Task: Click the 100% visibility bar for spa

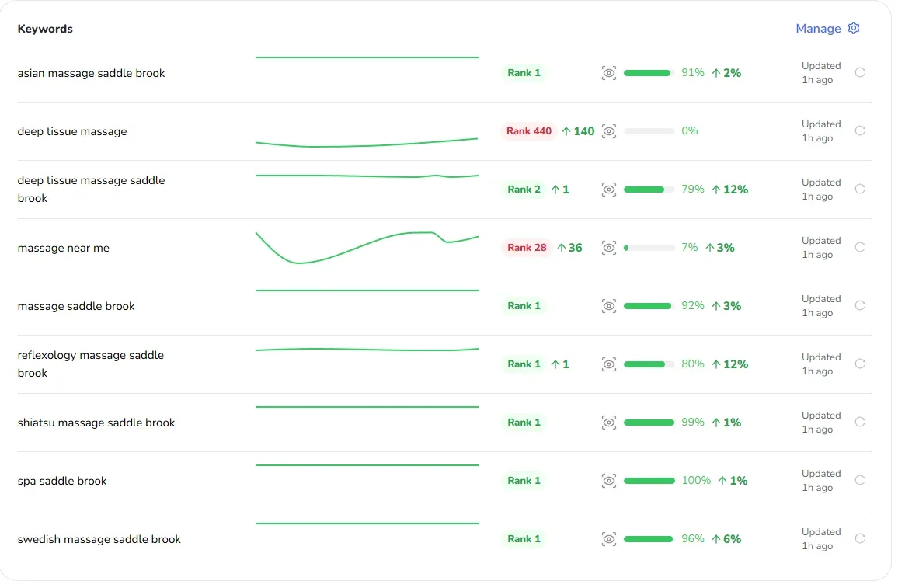Action: click(x=649, y=481)
